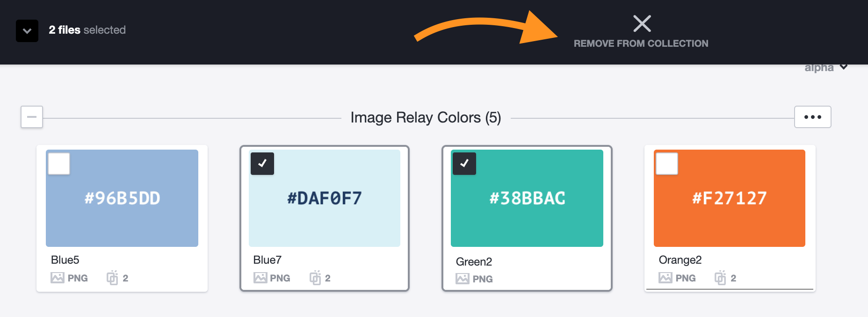
Task: Click the versions icon on Blue7 card
Action: click(x=315, y=278)
